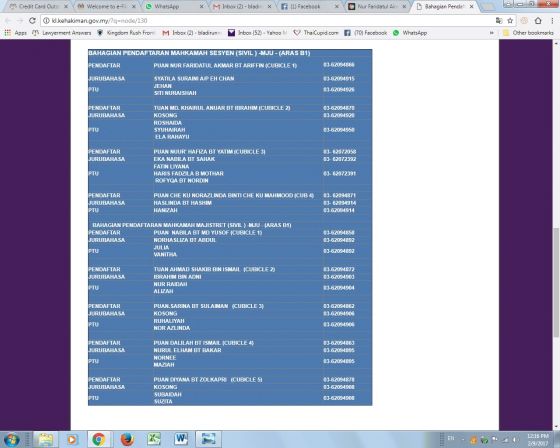Open the Apps grid shortcut
The width and height of the screenshot is (560, 448).
(x=15, y=33)
